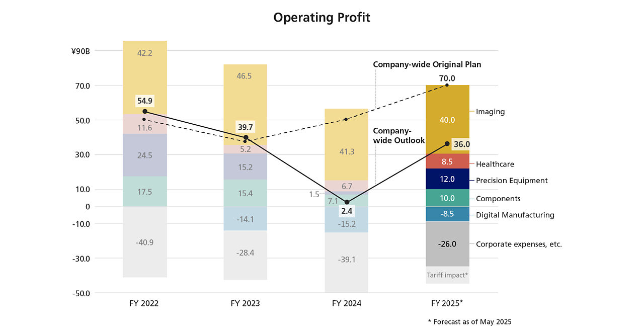Select the 54.9 data point for FY 2022
This screenshot has width=644, height=334.
[x=145, y=111]
